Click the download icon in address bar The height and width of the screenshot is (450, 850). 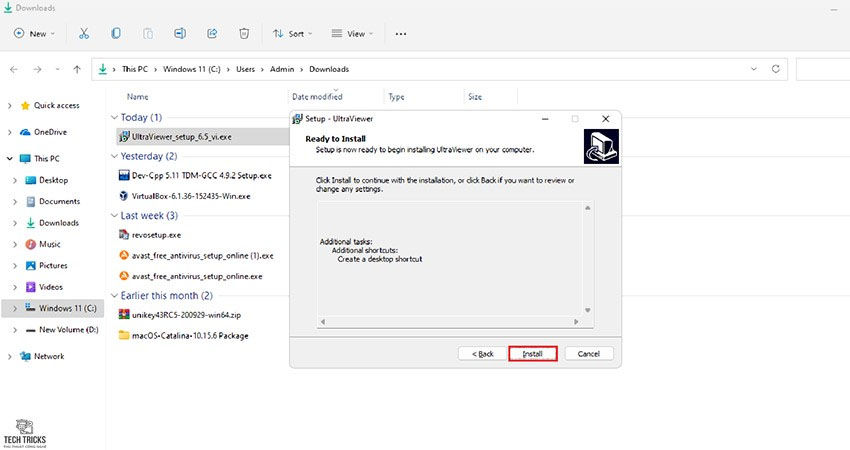point(102,69)
